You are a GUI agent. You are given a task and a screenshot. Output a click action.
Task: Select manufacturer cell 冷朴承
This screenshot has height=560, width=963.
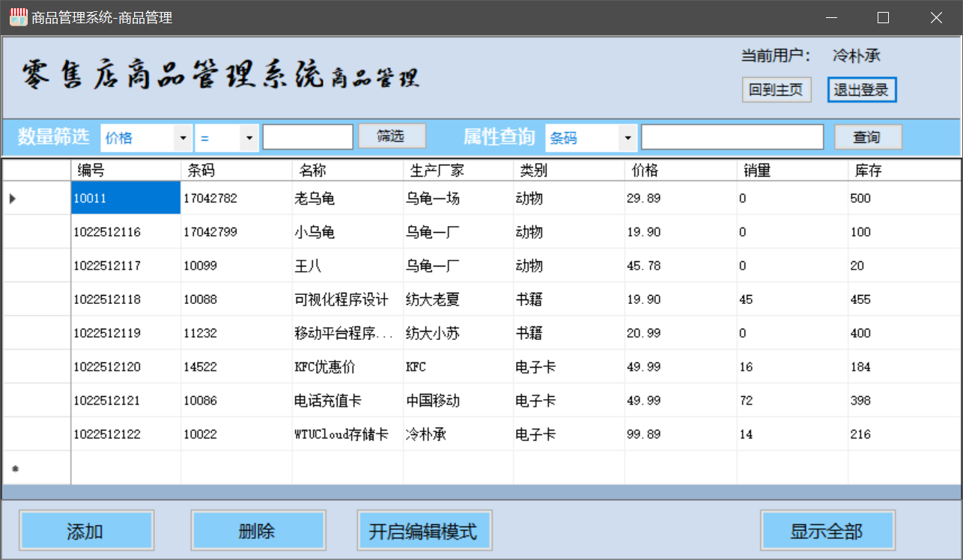pyautogui.click(x=458, y=434)
